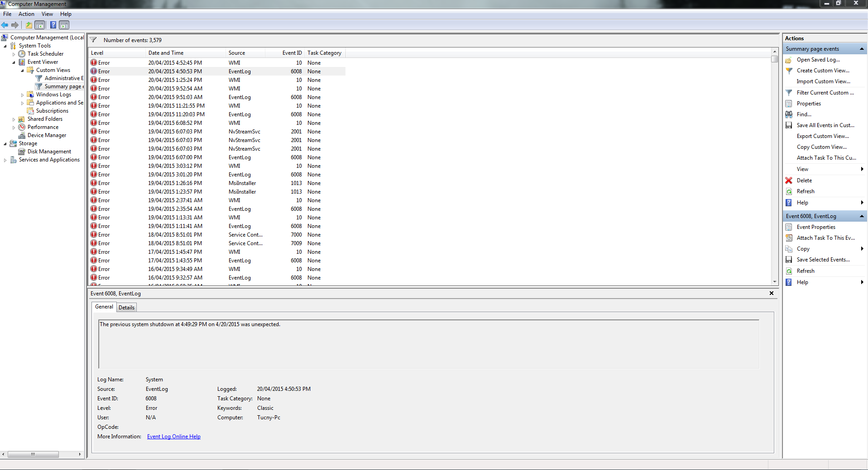Click the Save Selected Events floppy icon

pos(789,260)
